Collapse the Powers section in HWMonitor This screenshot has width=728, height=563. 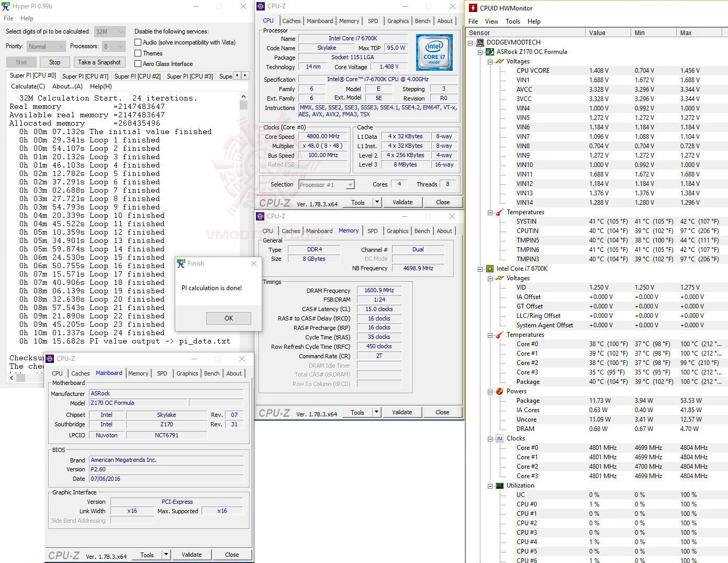click(x=490, y=391)
